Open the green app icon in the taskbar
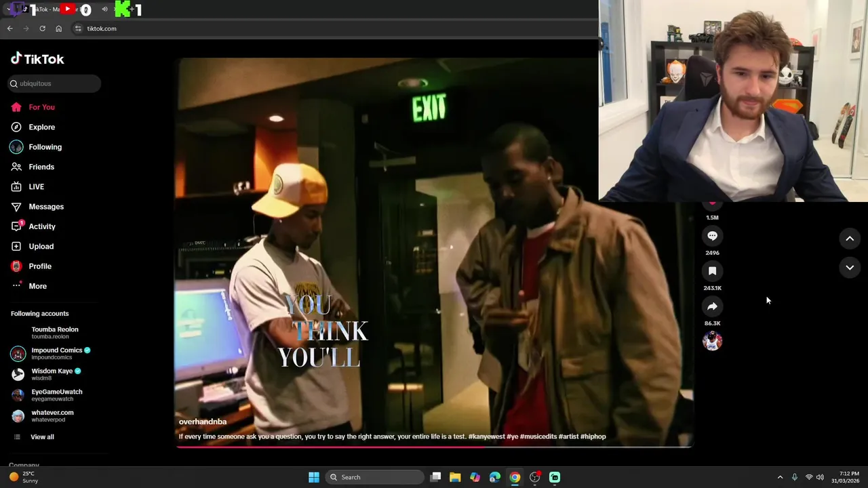The image size is (868, 488). (x=555, y=477)
